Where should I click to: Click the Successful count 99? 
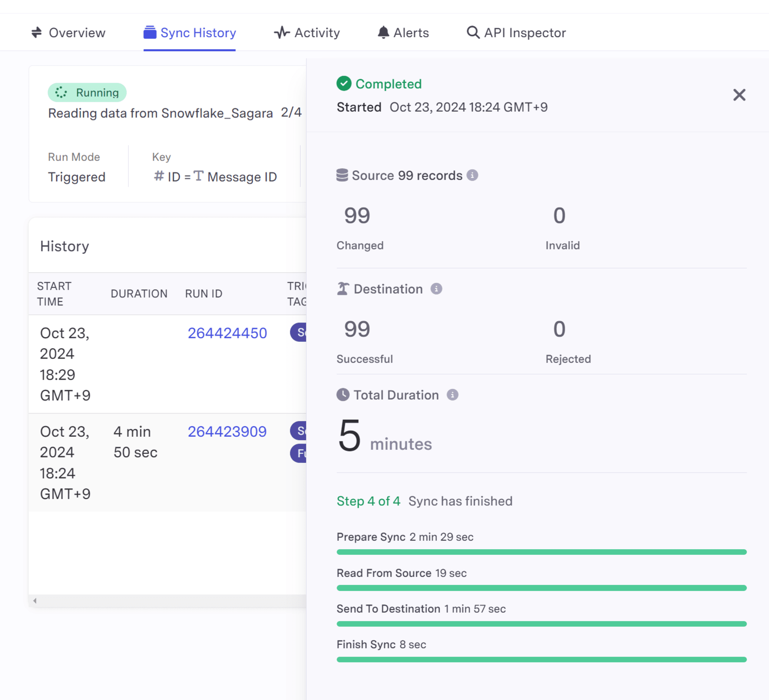coord(357,329)
